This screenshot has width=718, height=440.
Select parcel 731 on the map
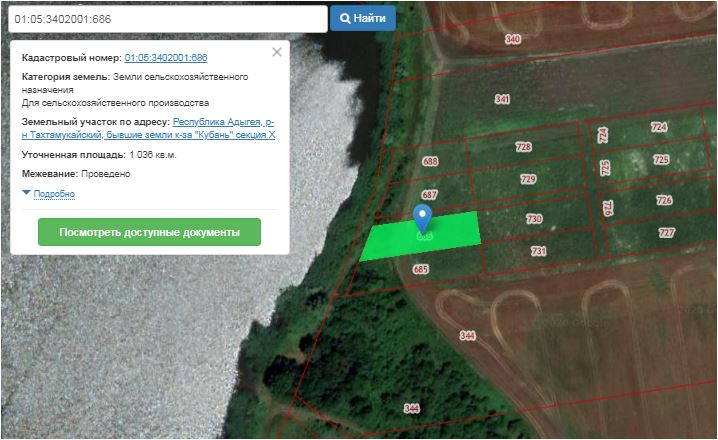[539, 251]
